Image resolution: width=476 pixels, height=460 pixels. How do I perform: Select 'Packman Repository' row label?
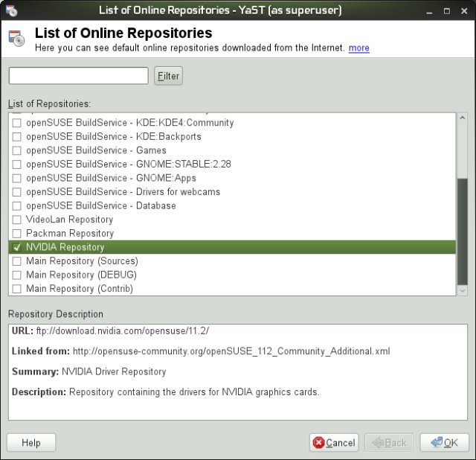pos(70,233)
